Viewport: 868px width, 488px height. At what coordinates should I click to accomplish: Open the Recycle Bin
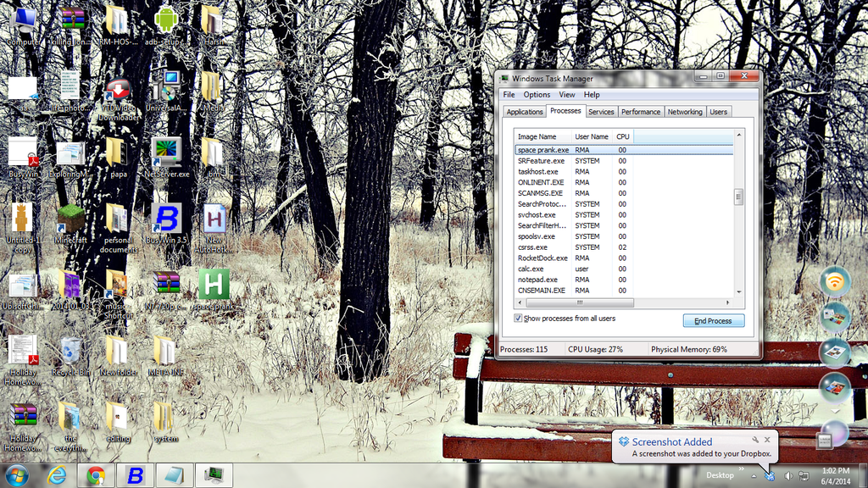pos(70,356)
